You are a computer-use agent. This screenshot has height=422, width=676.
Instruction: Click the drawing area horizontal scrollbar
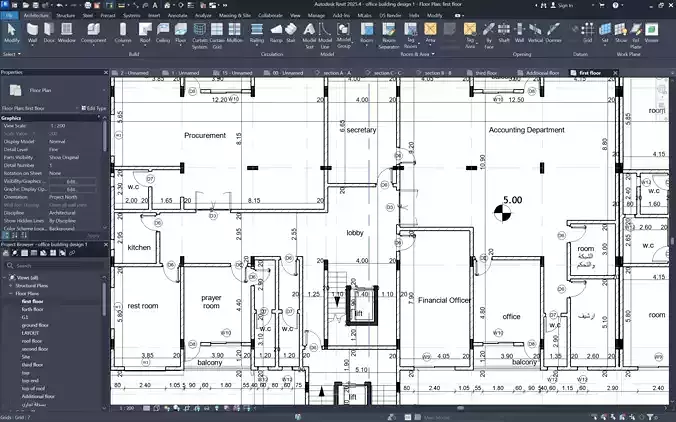pos(460,408)
